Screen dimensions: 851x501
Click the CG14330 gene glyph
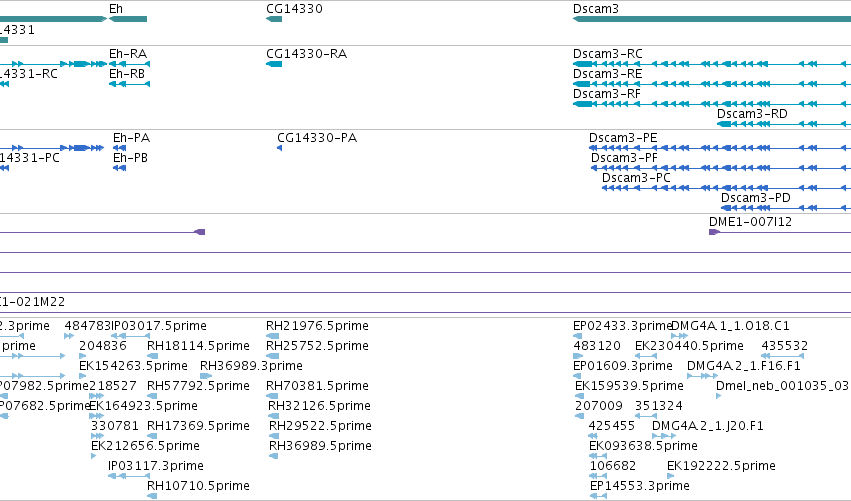pyautogui.click(x=274, y=19)
